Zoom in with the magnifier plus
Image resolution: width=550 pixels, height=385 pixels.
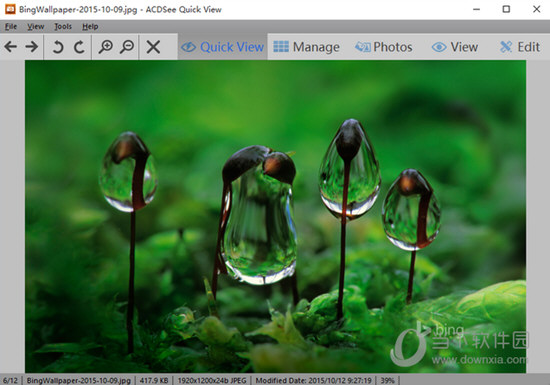coord(105,47)
